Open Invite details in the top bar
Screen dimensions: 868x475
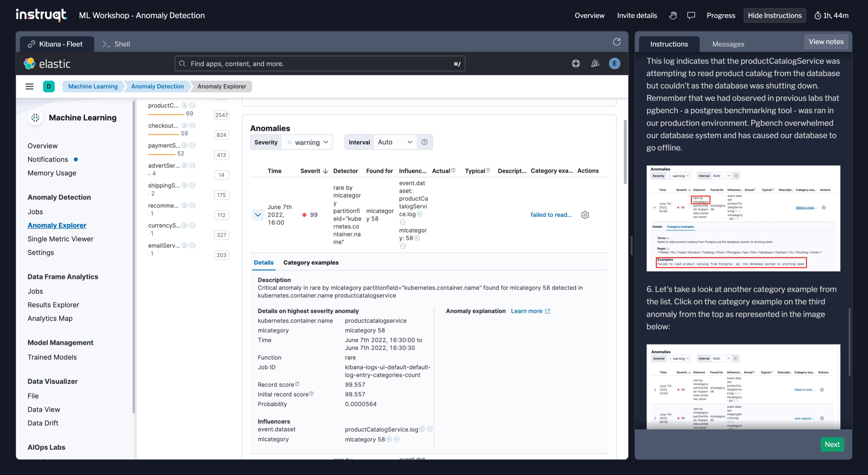click(637, 16)
